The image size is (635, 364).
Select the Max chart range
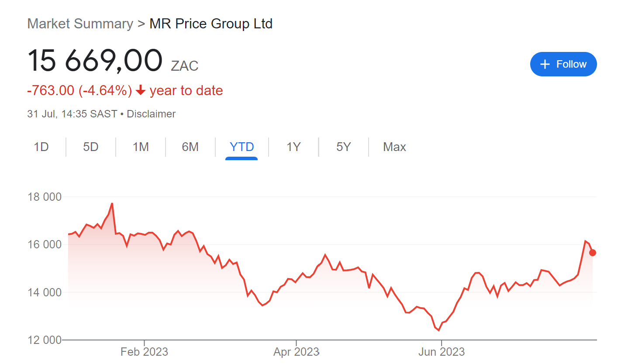pyautogui.click(x=394, y=147)
